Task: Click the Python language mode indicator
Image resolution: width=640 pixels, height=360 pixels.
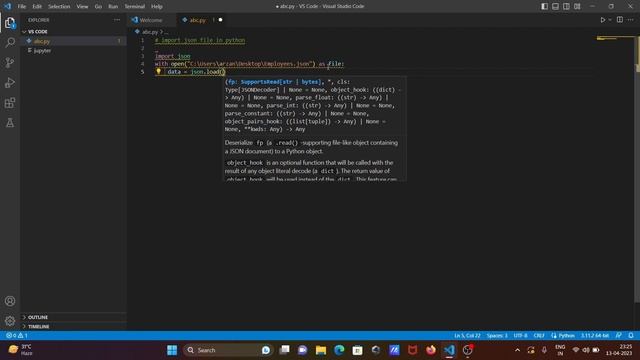Action: [563, 336]
